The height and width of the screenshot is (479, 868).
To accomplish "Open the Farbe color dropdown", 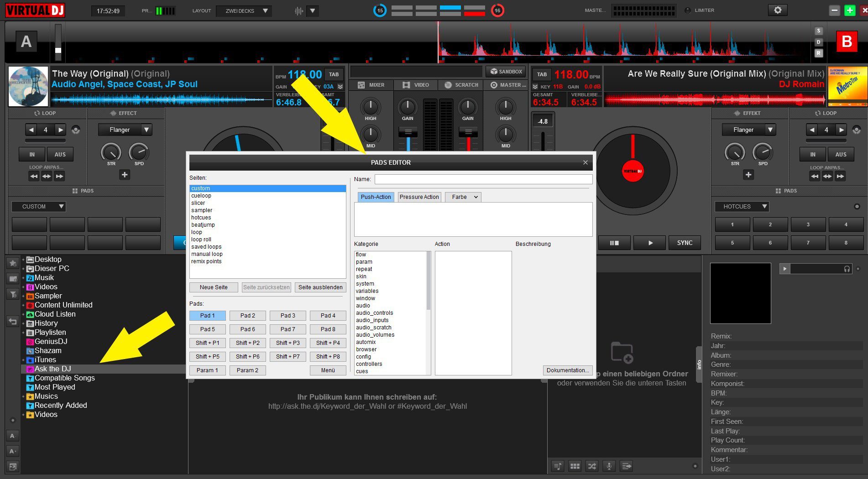I will (464, 197).
